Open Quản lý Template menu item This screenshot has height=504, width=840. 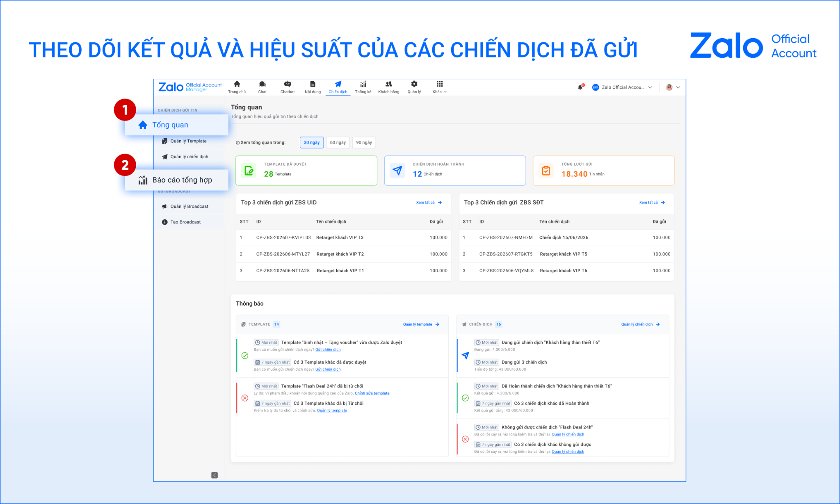coord(189,141)
